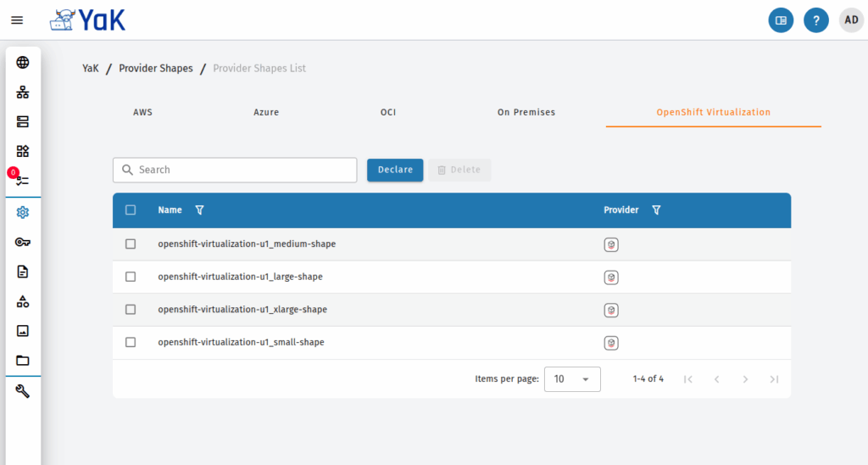Open the globe icon in sidebar
This screenshot has width=868, height=465.
tap(23, 63)
